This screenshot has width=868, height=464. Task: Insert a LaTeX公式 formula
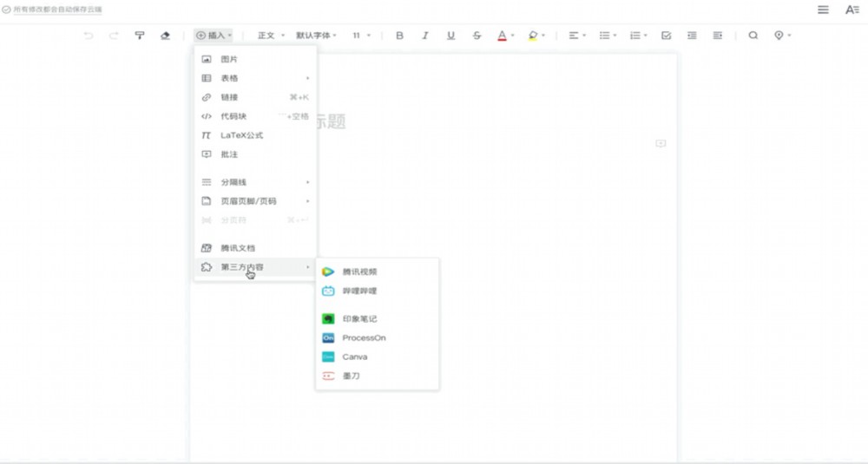255,135
